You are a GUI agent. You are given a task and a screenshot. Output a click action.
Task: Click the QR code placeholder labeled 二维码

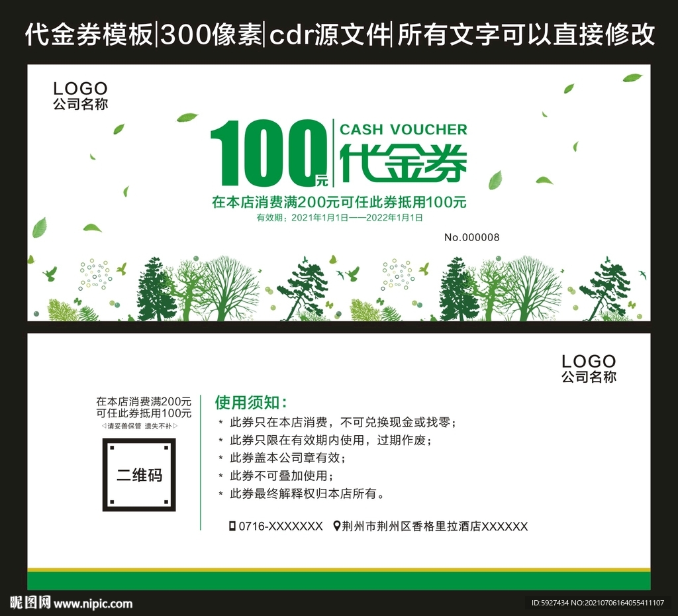tap(138, 474)
